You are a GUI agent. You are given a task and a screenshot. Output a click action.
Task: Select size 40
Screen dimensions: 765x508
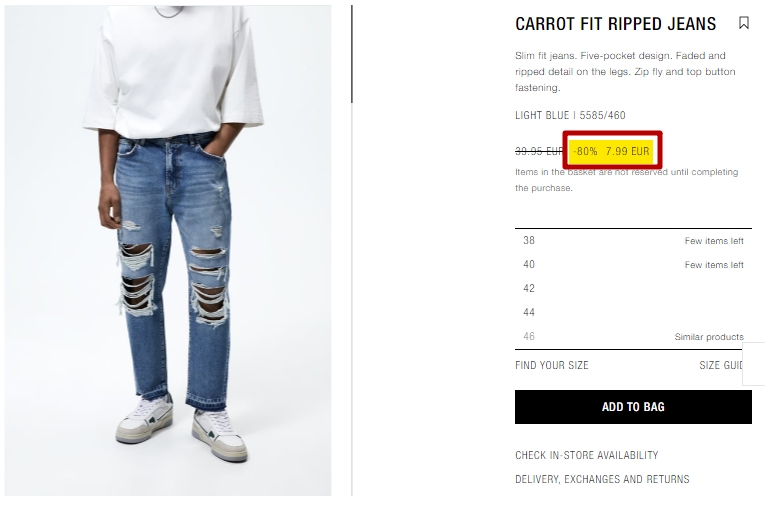click(x=633, y=264)
